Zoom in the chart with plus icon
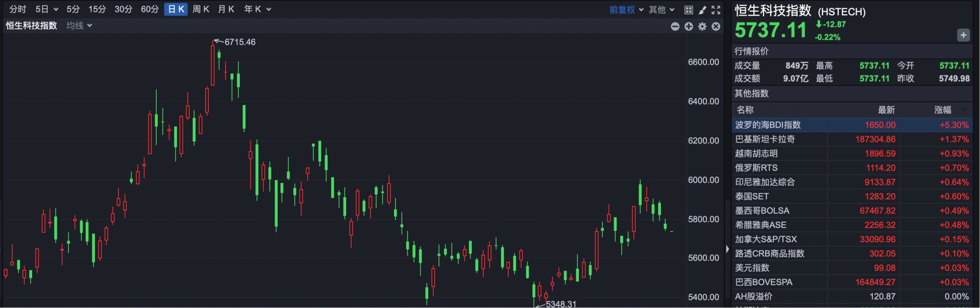The width and height of the screenshot is (980, 308). (x=689, y=27)
